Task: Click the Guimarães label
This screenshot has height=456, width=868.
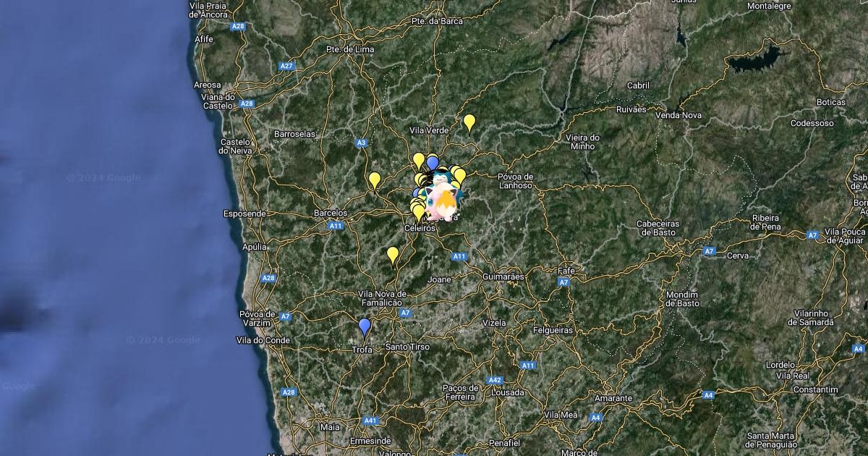Action: (503, 276)
